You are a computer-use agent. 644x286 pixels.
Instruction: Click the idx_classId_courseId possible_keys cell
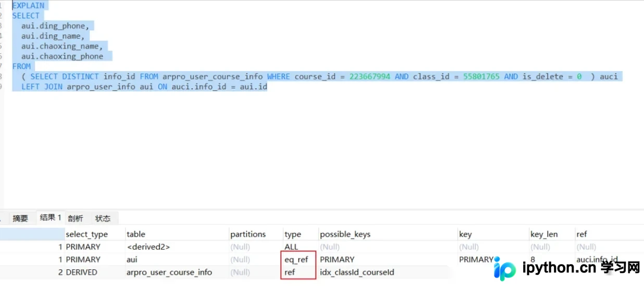(357, 272)
